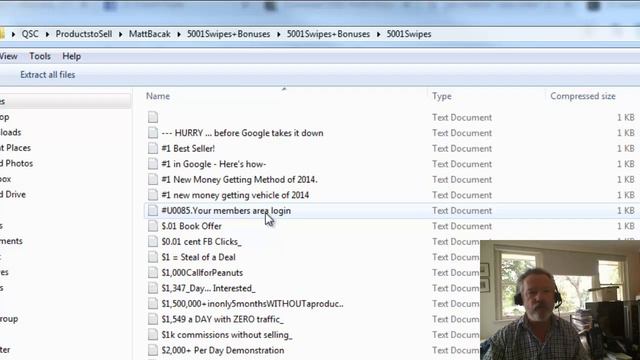Go to the MattBacak folder in the address bar

click(149, 34)
